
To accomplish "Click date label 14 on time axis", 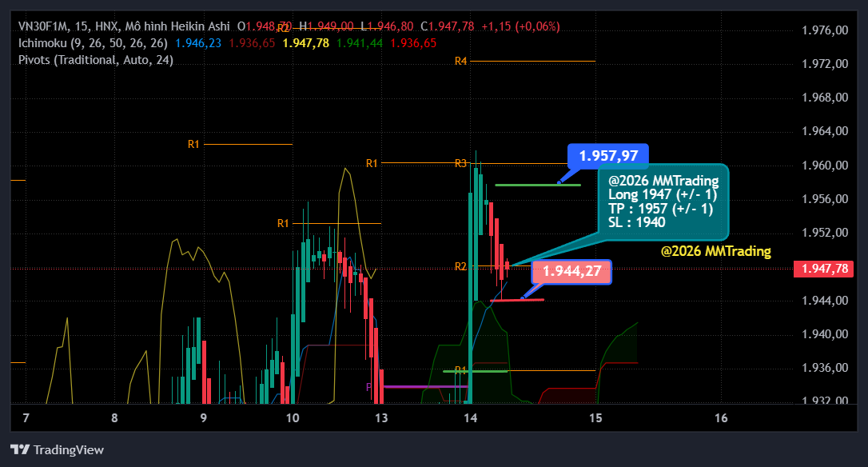I will 471,418.
